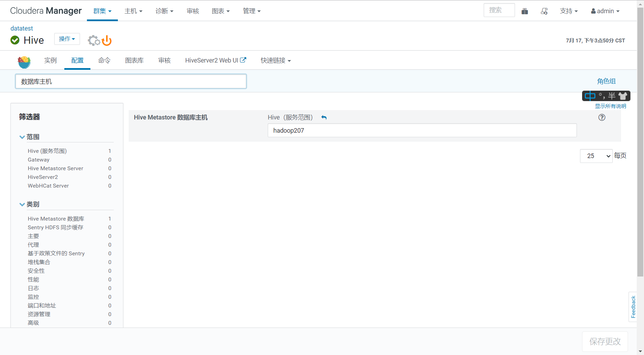Click the datatest cluster link
The image size is (644, 355).
pos(22,28)
